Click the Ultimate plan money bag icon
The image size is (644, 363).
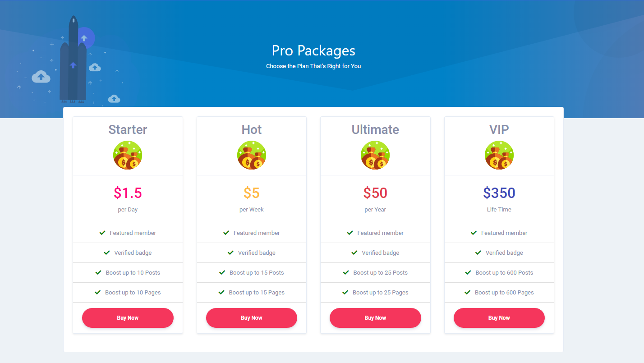pos(375,155)
